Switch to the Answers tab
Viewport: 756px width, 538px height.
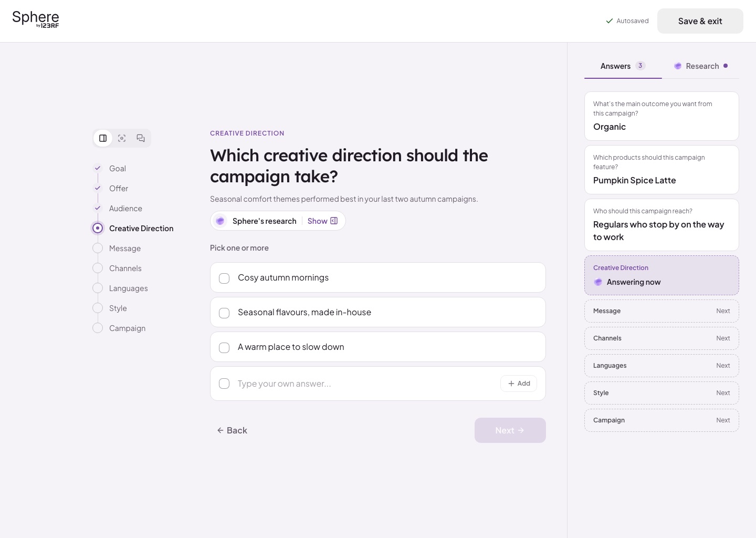coord(623,66)
